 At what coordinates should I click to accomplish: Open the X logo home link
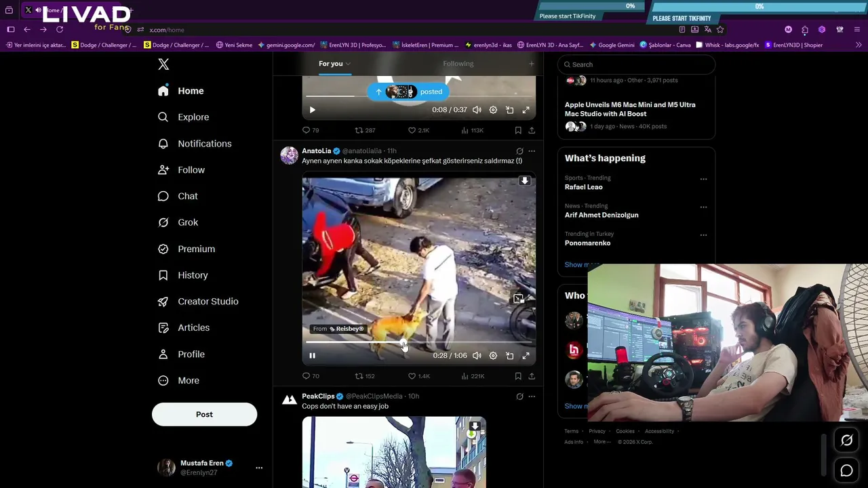click(x=163, y=64)
